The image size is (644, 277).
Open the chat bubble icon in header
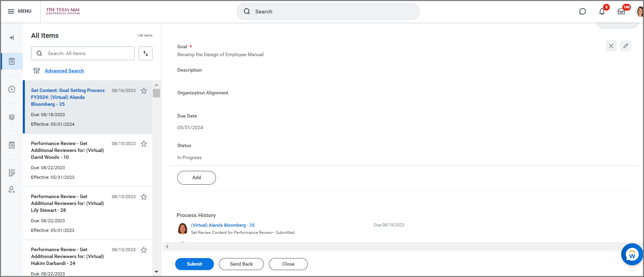pyautogui.click(x=582, y=12)
